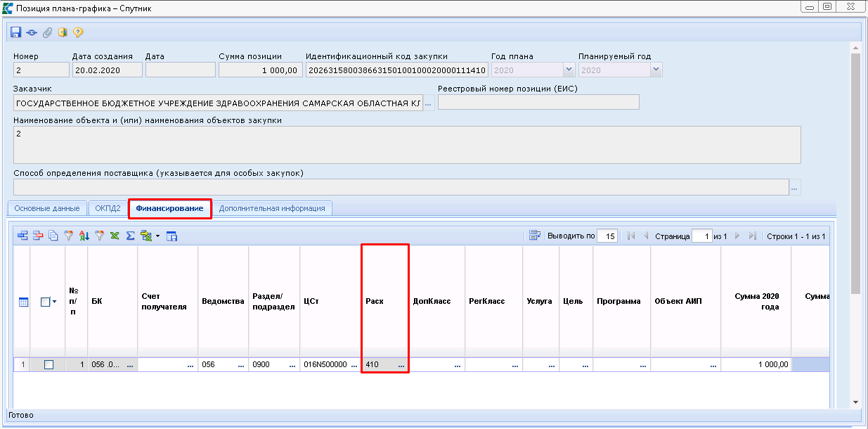Open the dropdown arrow next to Excel import icon

point(158,236)
